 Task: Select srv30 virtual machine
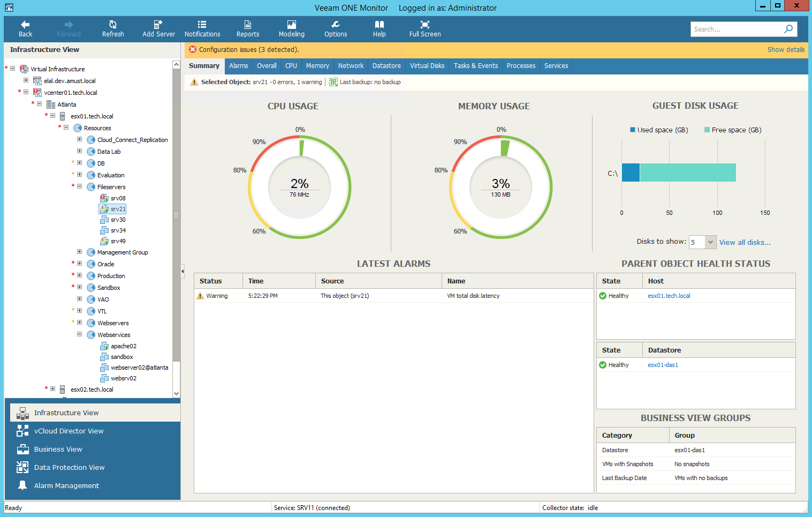tap(118, 220)
